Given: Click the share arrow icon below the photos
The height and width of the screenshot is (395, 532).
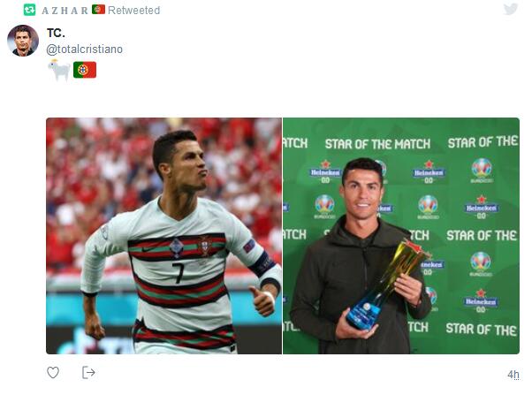Looking at the screenshot, I should (88, 373).
